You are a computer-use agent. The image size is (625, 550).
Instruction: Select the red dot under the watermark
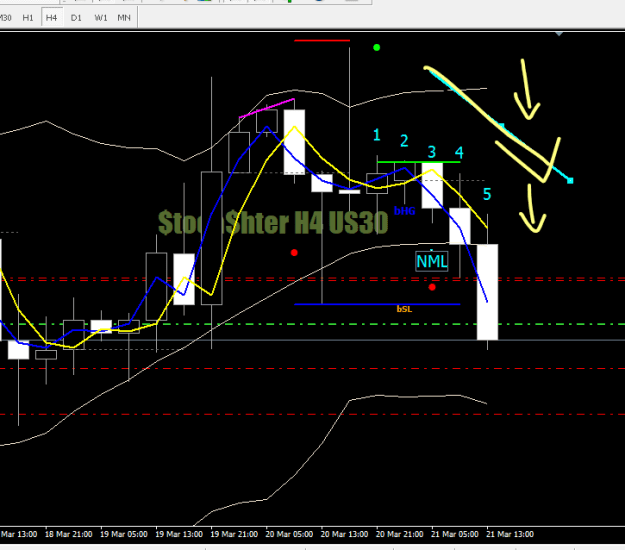[294, 253]
